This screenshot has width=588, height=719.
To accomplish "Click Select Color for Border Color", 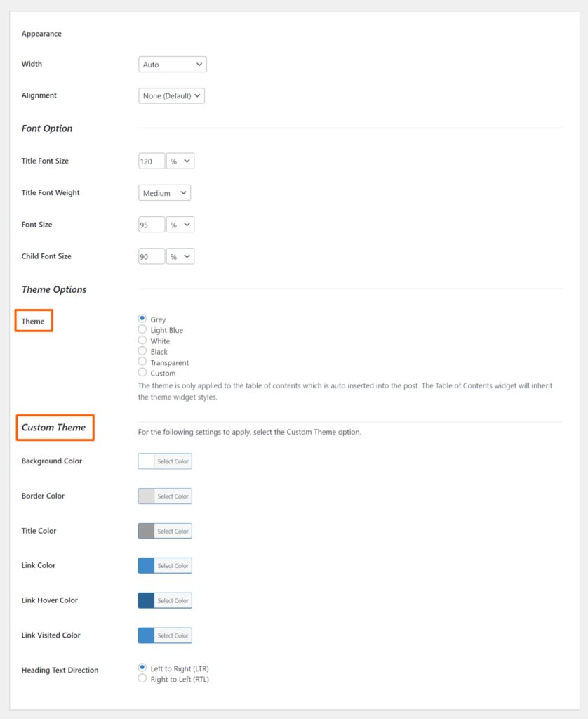I will tap(173, 496).
